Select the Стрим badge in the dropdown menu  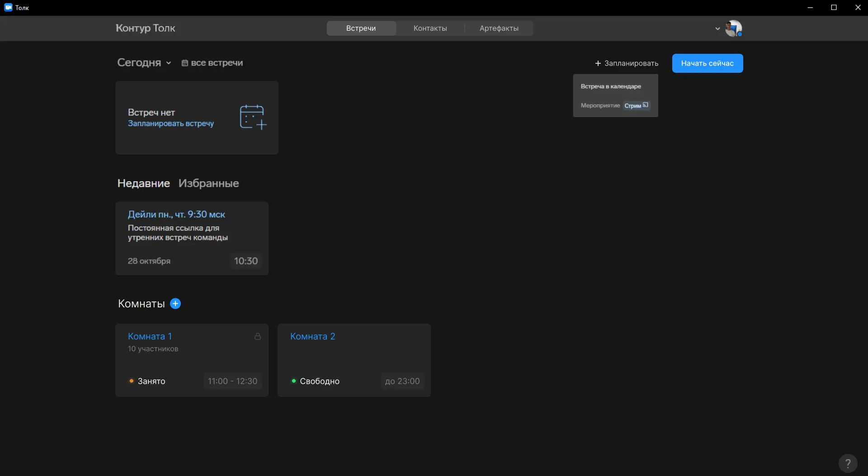click(x=636, y=106)
